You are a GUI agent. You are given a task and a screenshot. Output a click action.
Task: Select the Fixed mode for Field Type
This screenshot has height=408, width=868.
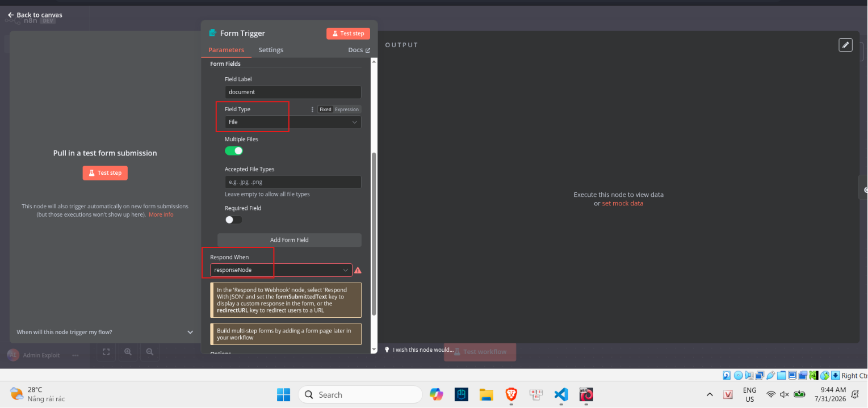[x=325, y=110]
